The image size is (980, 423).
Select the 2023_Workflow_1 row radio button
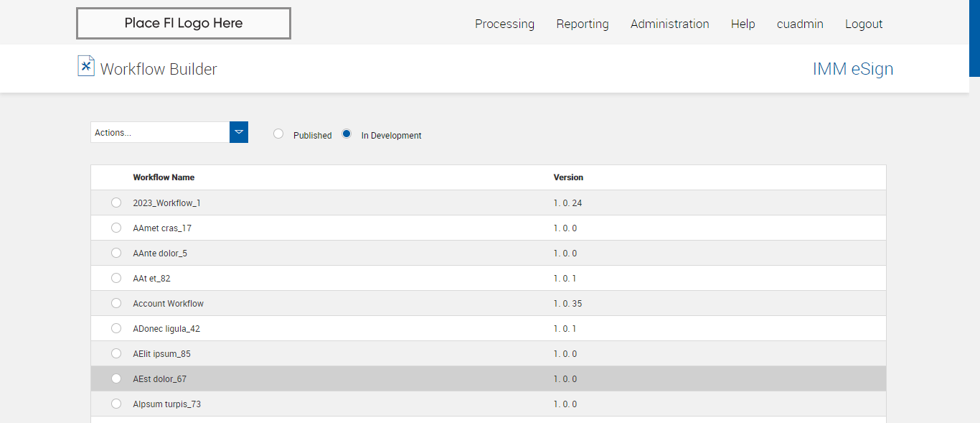(116, 203)
